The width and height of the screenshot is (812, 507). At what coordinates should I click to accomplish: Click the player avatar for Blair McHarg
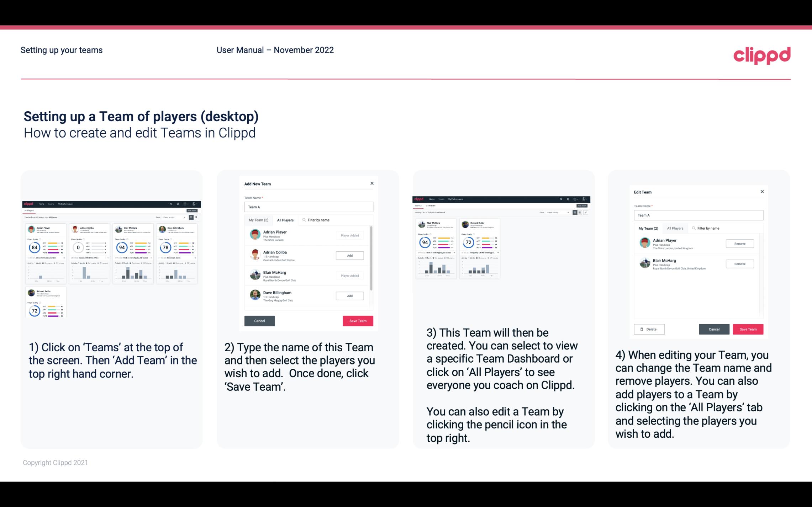pos(255,274)
